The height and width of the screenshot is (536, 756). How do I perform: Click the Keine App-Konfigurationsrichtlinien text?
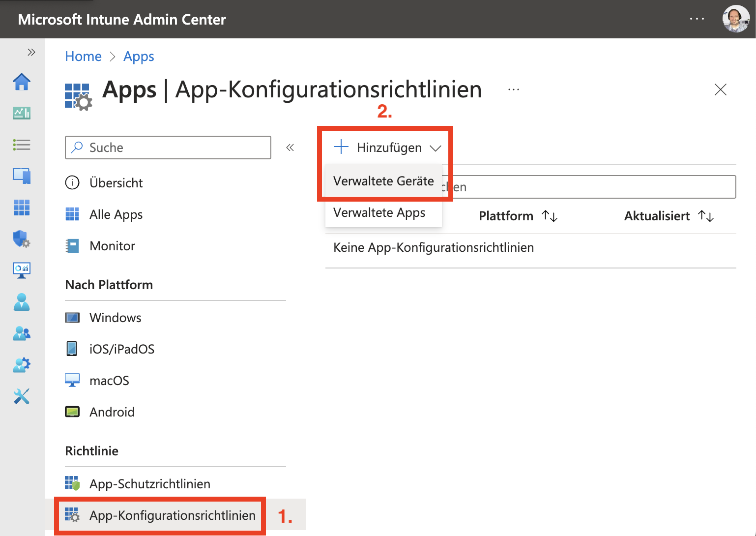[x=434, y=247]
